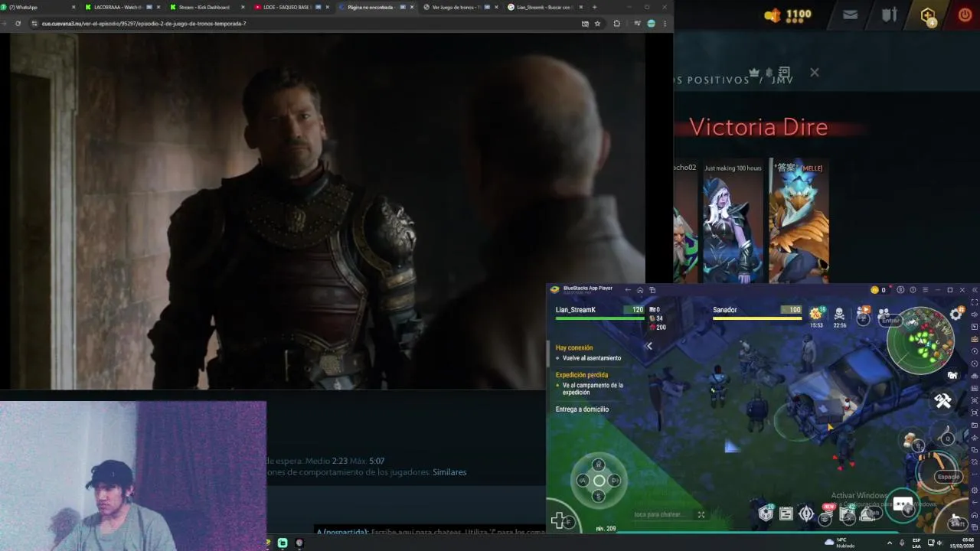Open the browser profile avatar
Image resolution: width=980 pixels, height=551 pixels.
coord(651,24)
